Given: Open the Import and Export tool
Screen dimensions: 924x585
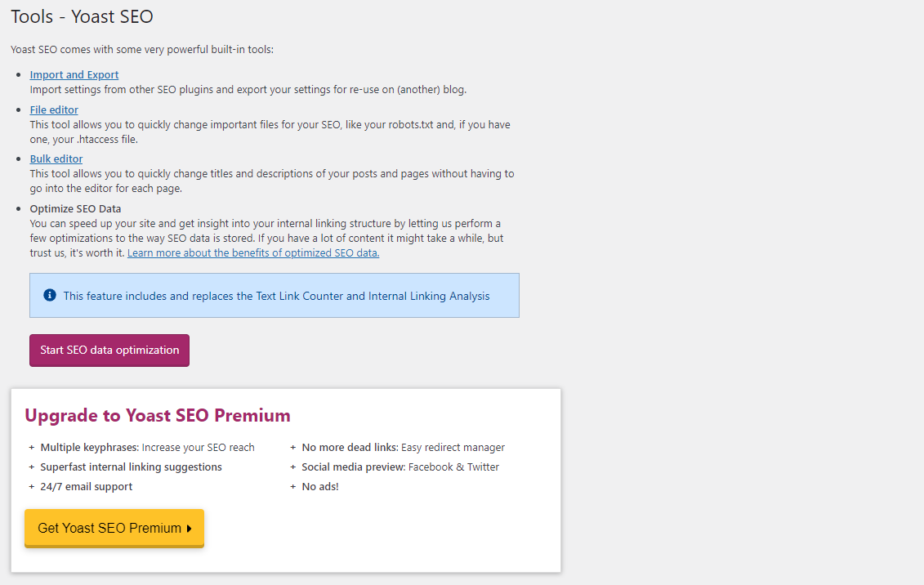Looking at the screenshot, I should [x=74, y=74].
